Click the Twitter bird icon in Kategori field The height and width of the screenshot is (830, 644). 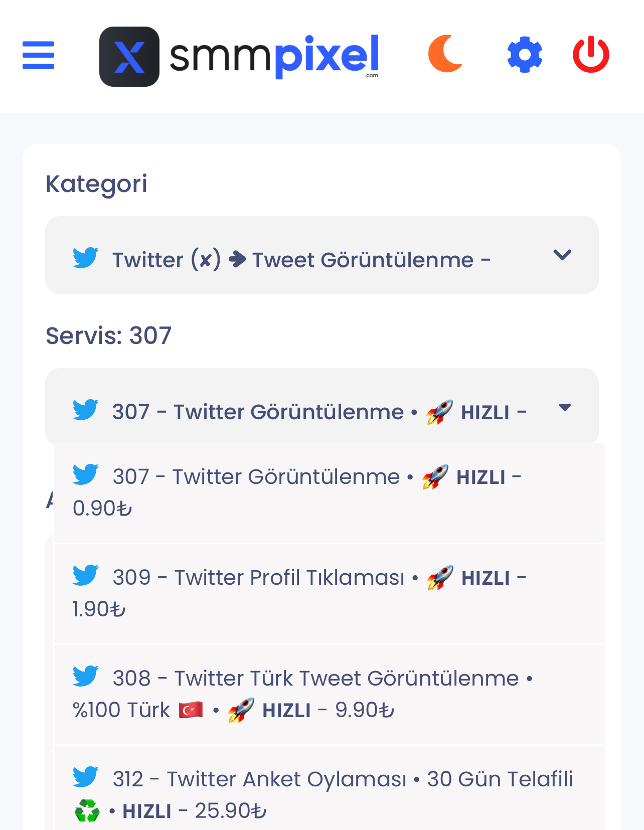click(85, 258)
